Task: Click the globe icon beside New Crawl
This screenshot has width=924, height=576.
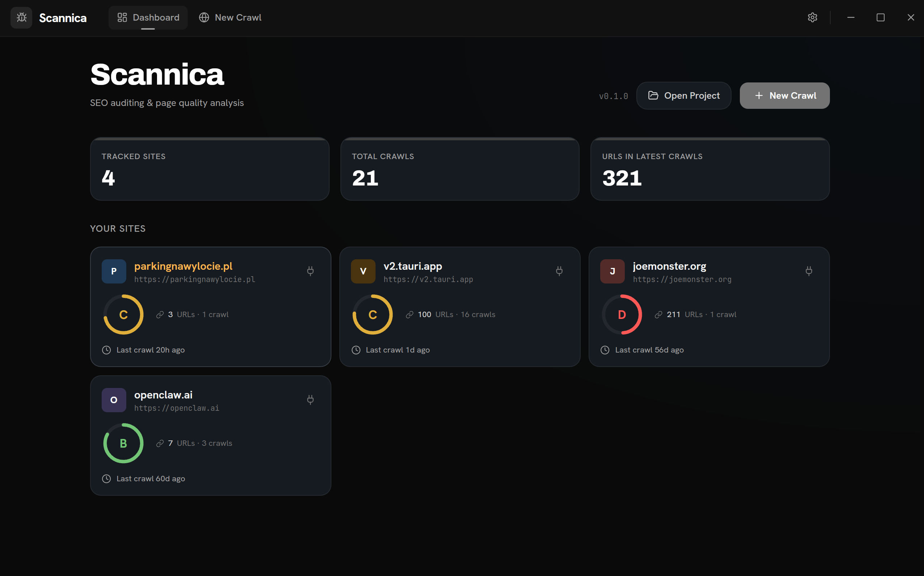Action: (204, 17)
